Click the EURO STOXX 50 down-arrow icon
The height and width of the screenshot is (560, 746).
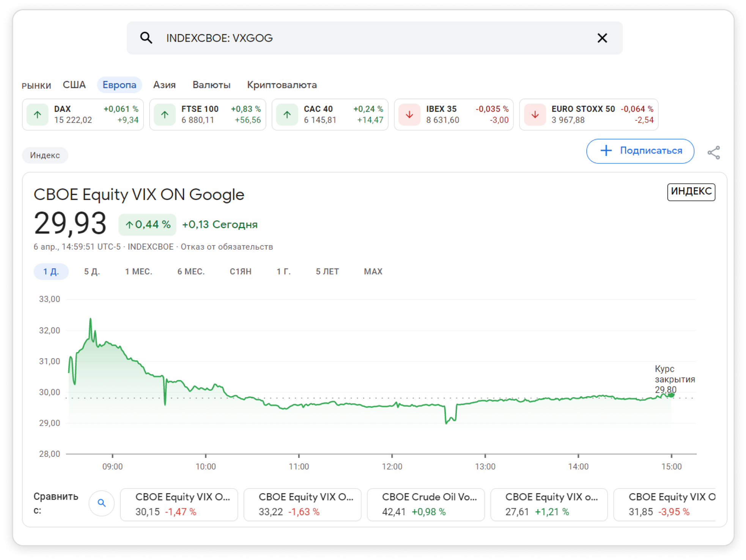tap(535, 114)
